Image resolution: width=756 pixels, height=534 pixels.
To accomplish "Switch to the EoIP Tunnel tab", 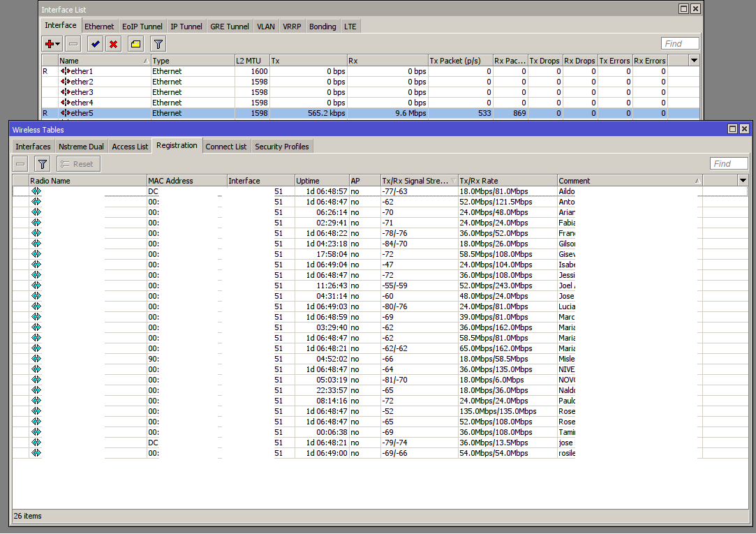I will (142, 27).
